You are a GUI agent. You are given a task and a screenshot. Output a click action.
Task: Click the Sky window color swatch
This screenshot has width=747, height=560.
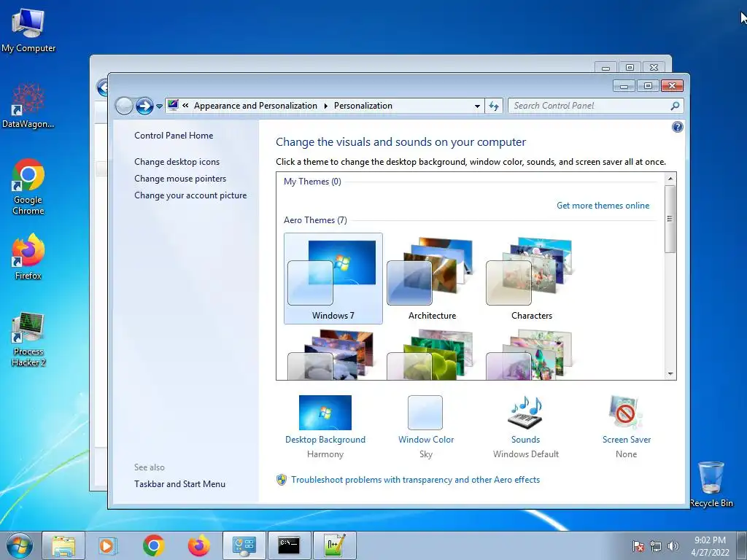(x=425, y=413)
